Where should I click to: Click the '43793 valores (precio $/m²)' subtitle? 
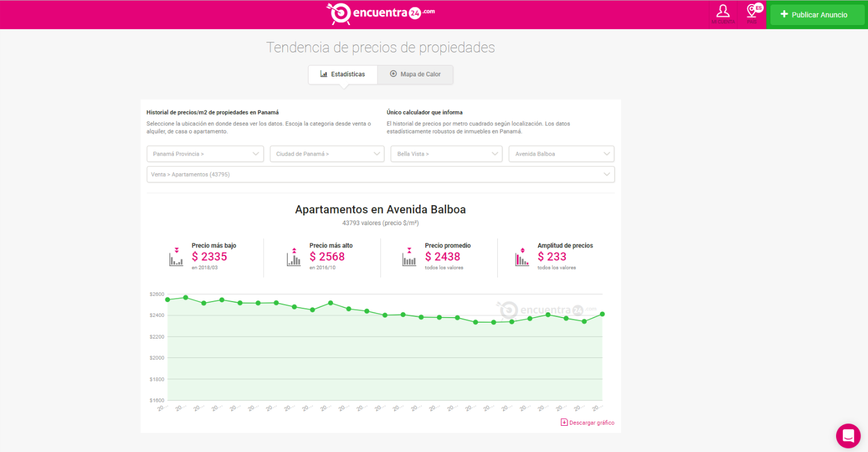tap(380, 223)
